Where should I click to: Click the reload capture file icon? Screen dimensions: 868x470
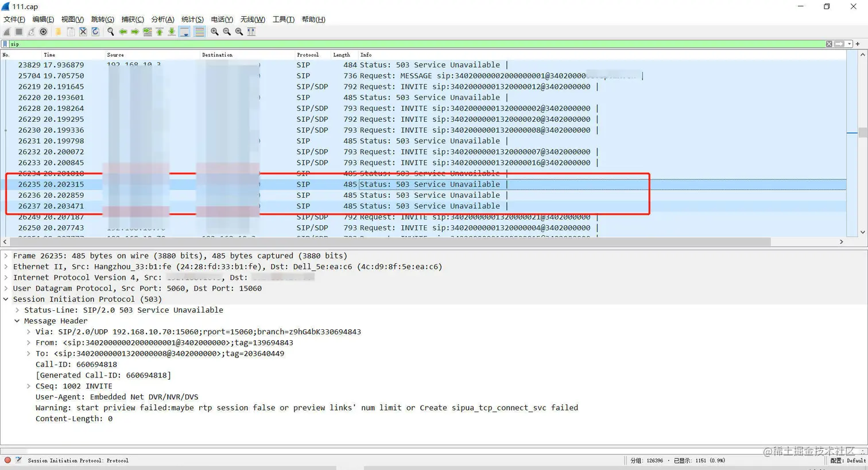click(95, 32)
